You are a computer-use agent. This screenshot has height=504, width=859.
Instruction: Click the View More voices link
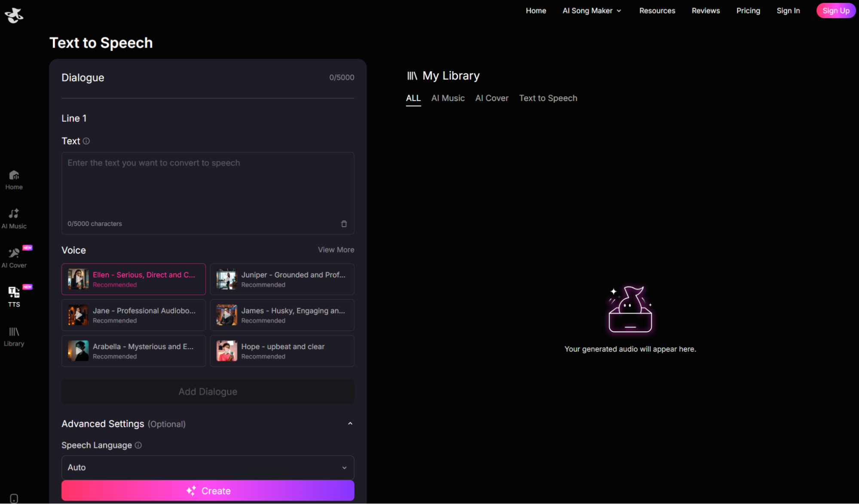pyautogui.click(x=336, y=250)
